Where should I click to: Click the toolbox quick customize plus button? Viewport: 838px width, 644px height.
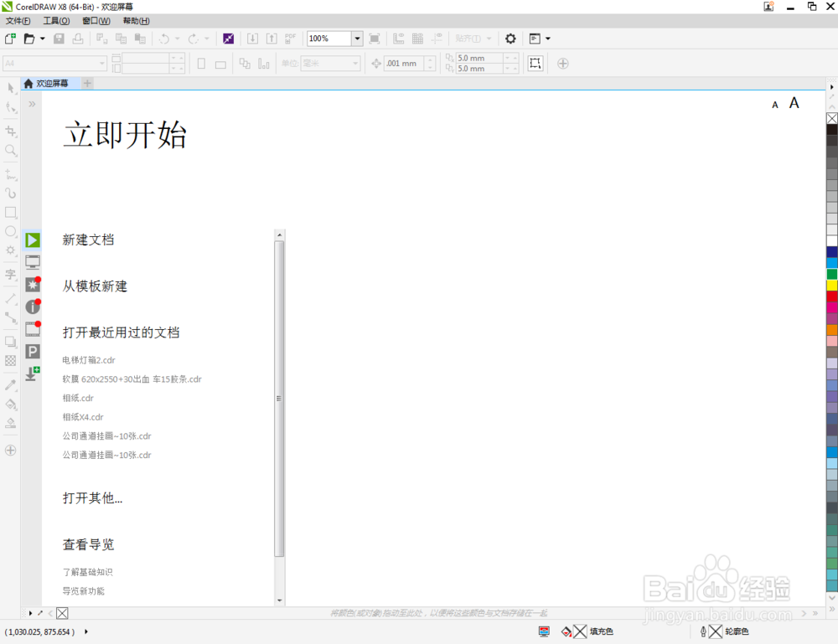point(11,451)
